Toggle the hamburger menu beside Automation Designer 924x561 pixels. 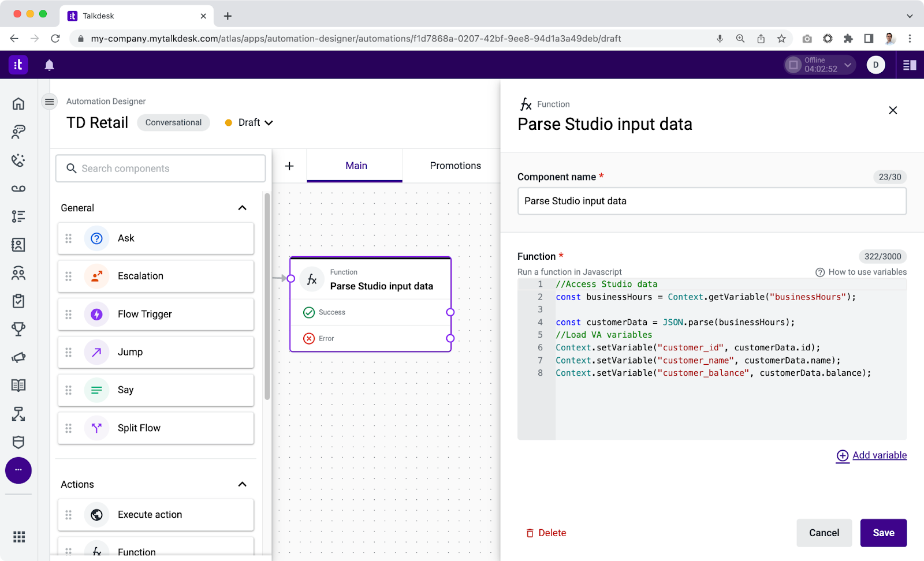click(50, 102)
